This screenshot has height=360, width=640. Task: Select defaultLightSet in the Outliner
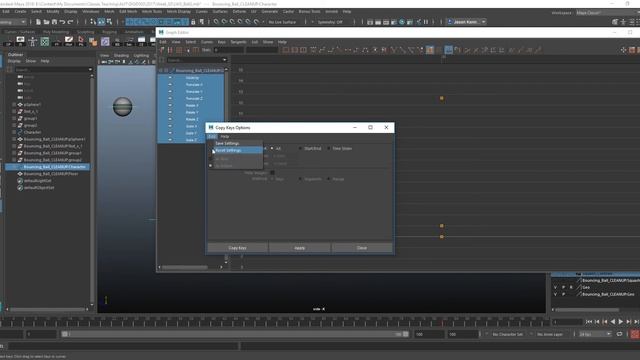click(x=37, y=181)
